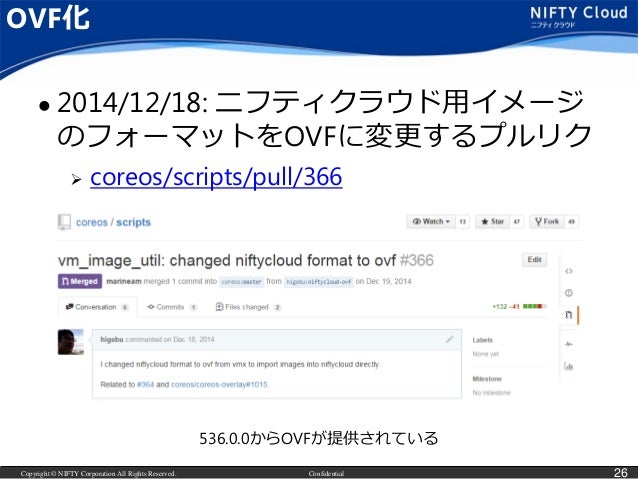The height and width of the screenshot is (479, 638).
Task: Click the '536.0.0からOVFが提供されている' caption
Action: click(319, 438)
